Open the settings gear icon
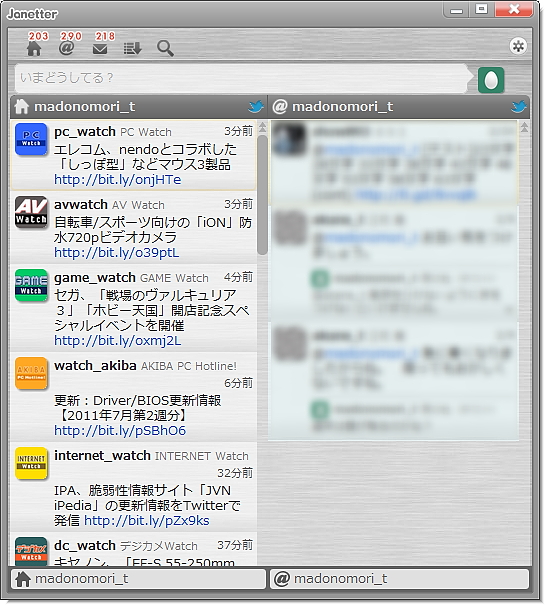545x605 pixels. pos(518,46)
